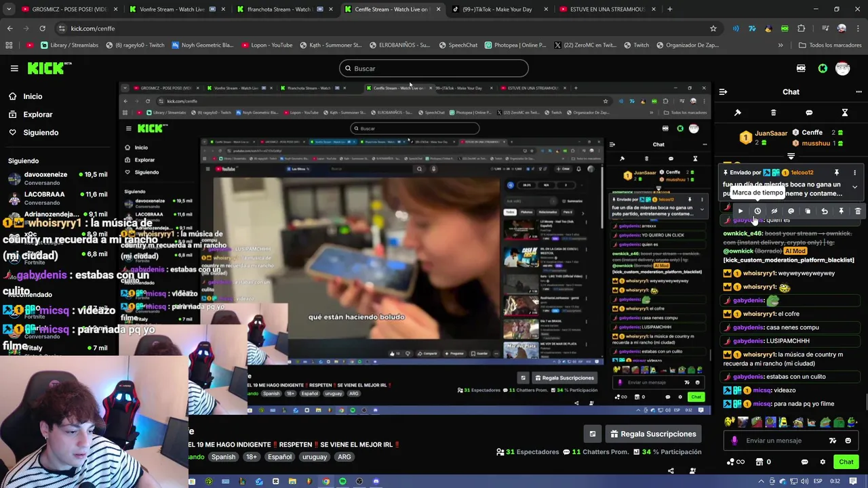Open Explorar in sidebar
The width and height of the screenshot is (868, 488).
37,115
